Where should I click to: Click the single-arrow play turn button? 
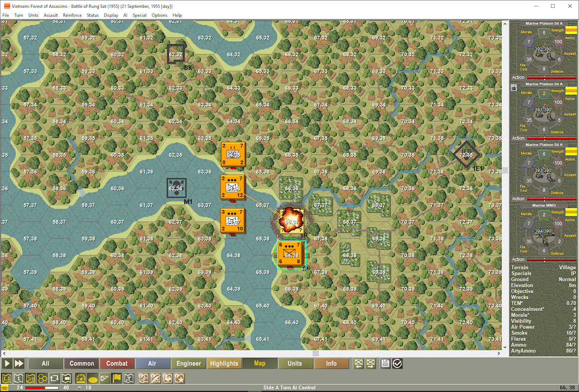[7, 364]
